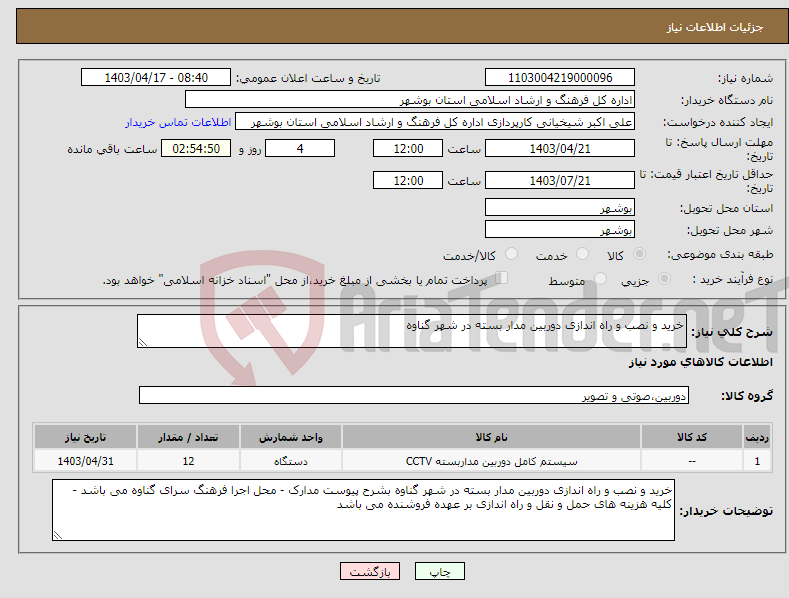789x598 pixels.
Task: Click the اطلاعات کالاهای مورد نیاز heading
Action: tap(700, 362)
